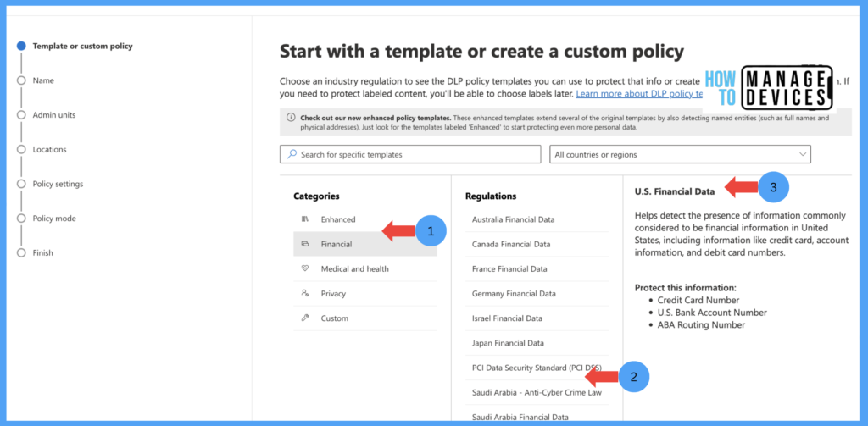868x426 pixels.
Task: Open the All countries or regions dropdown
Action: point(679,154)
